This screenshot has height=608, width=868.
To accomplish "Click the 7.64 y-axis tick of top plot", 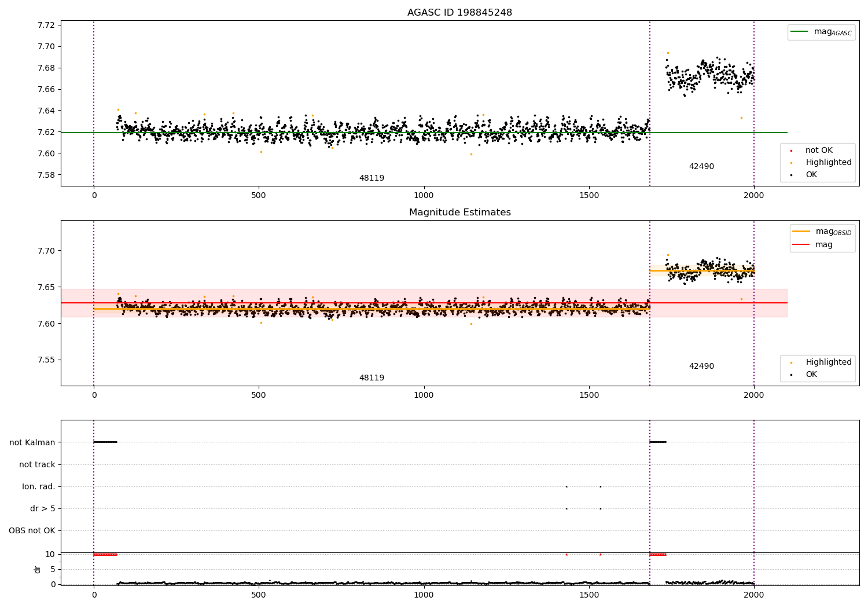I will pyautogui.click(x=46, y=111).
